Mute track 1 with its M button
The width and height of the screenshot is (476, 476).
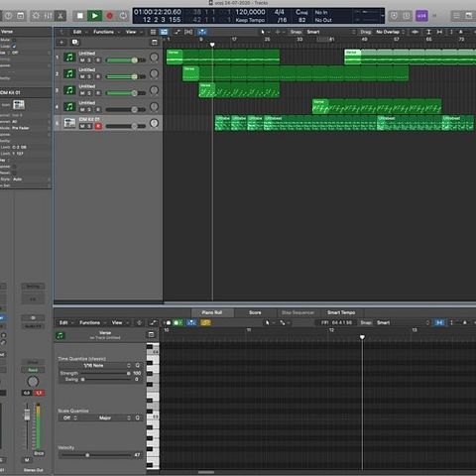(82, 60)
